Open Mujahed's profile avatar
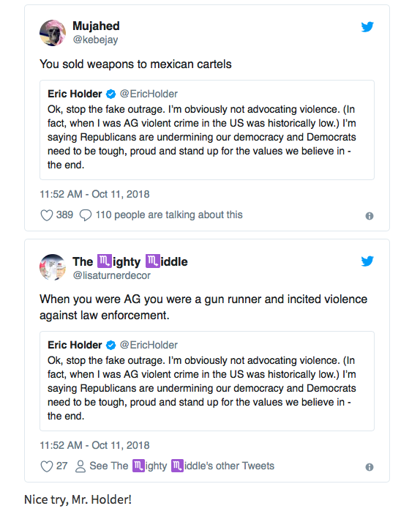Image resolution: width=420 pixels, height=514 pixels. 53,33
